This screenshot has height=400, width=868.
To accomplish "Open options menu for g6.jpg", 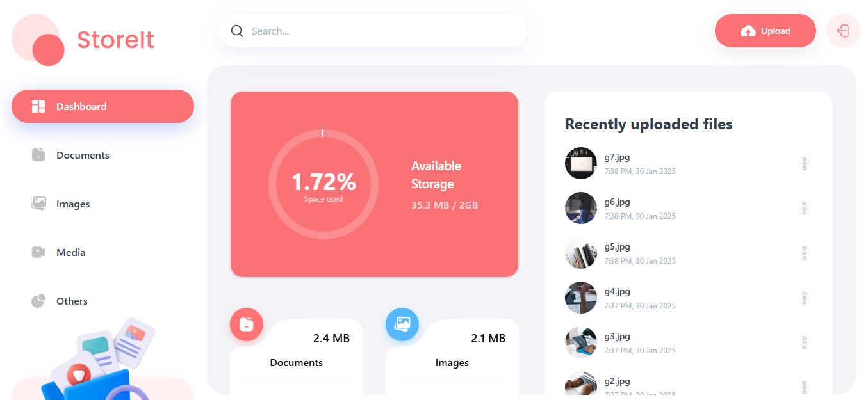I will click(x=804, y=208).
